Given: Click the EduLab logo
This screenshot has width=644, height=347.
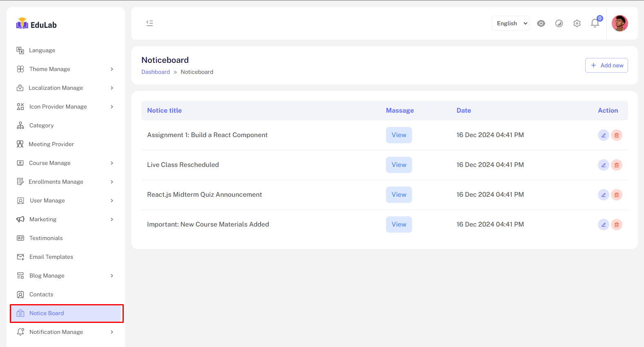Looking at the screenshot, I should point(36,24).
